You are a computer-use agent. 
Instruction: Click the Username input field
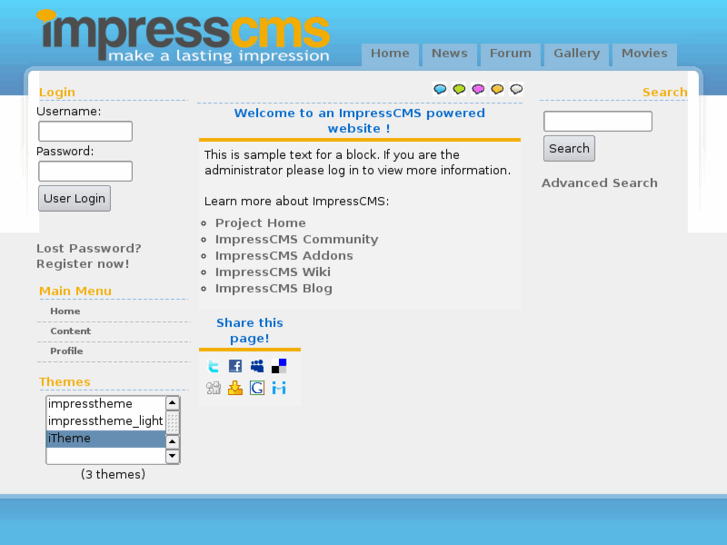[85, 131]
